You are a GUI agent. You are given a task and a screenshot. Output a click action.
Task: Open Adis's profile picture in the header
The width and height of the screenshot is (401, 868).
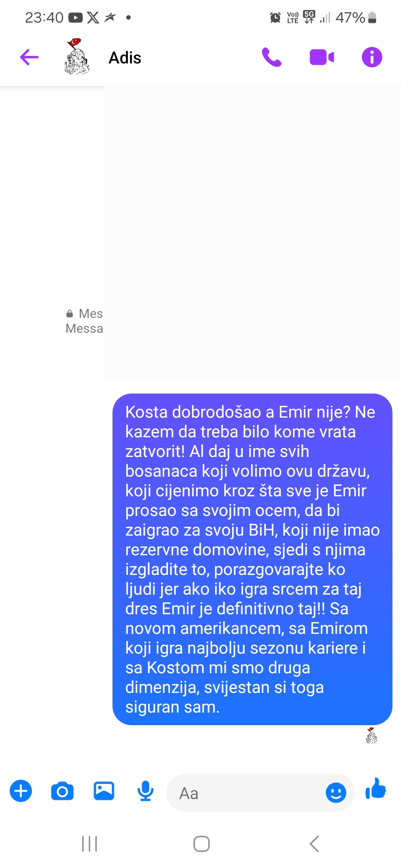pos(77,57)
